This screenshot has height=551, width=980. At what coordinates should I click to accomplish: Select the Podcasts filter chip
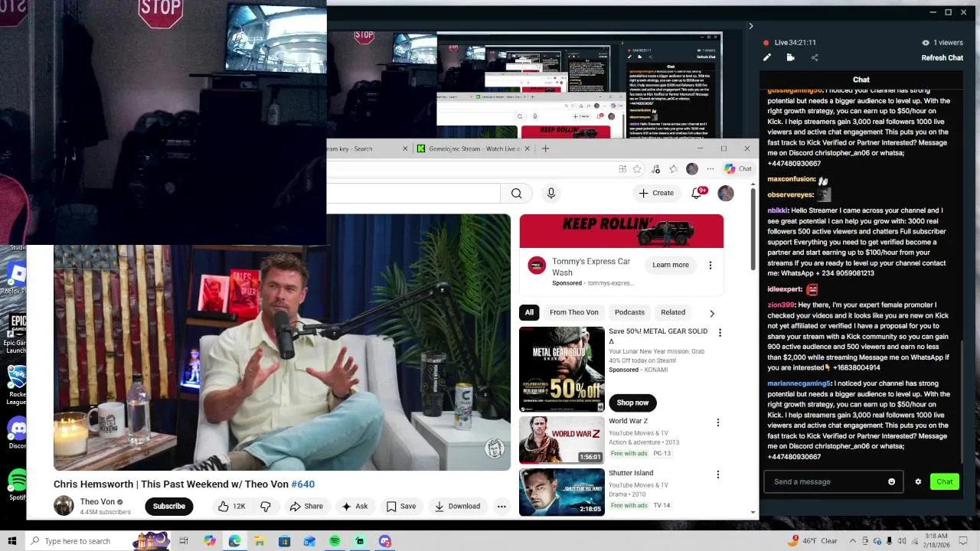pyautogui.click(x=629, y=312)
